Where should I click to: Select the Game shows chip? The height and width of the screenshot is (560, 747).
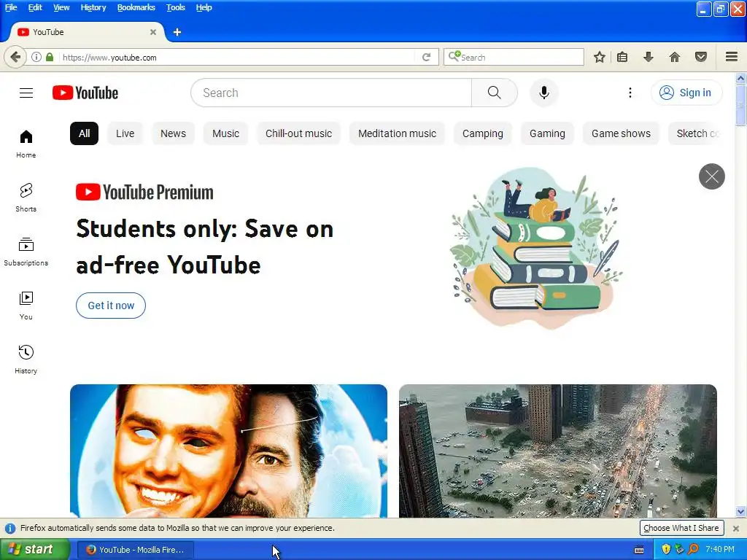(x=621, y=133)
